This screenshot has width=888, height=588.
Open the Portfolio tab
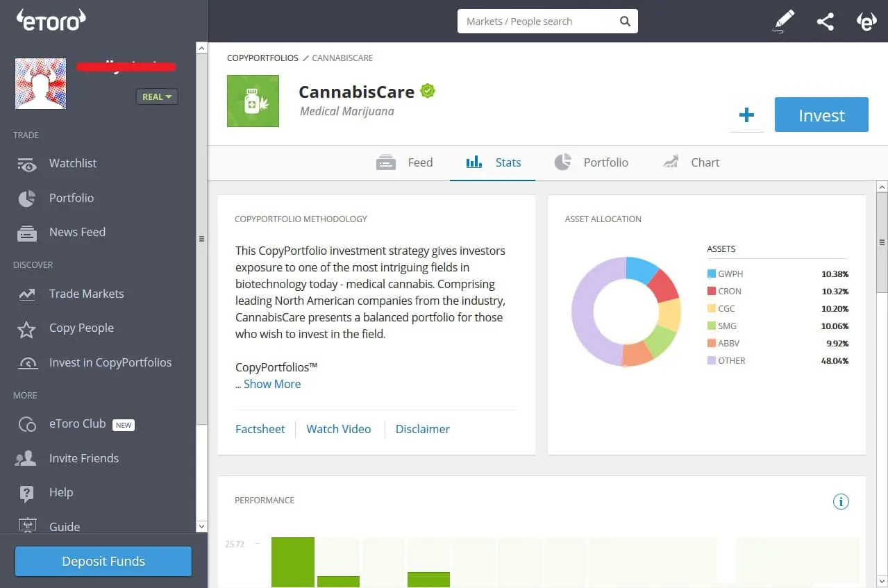592,162
